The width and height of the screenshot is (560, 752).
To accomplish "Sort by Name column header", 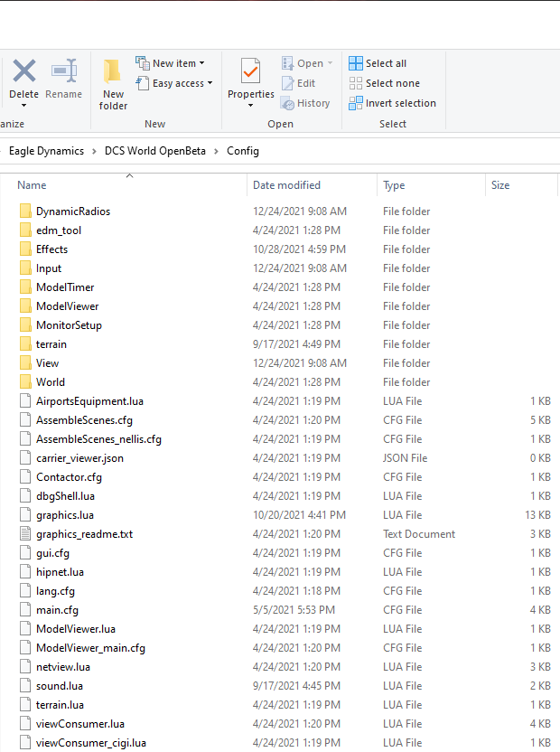I will [x=32, y=185].
